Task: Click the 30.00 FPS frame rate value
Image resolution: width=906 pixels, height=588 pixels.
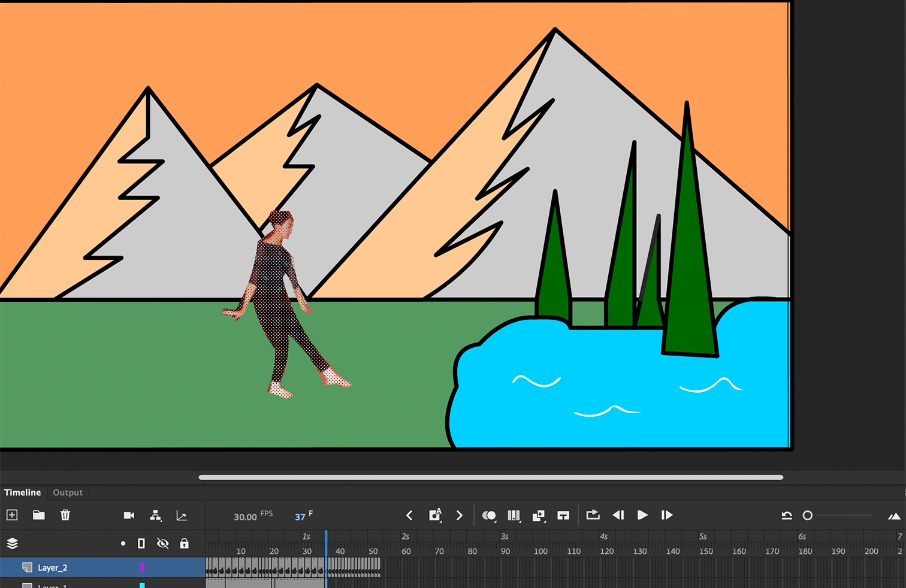Action: click(x=245, y=517)
